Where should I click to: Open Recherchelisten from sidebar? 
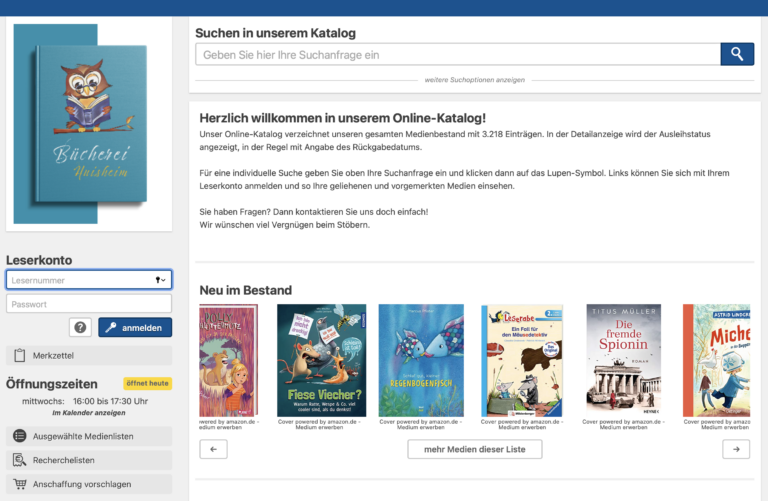pos(89,460)
